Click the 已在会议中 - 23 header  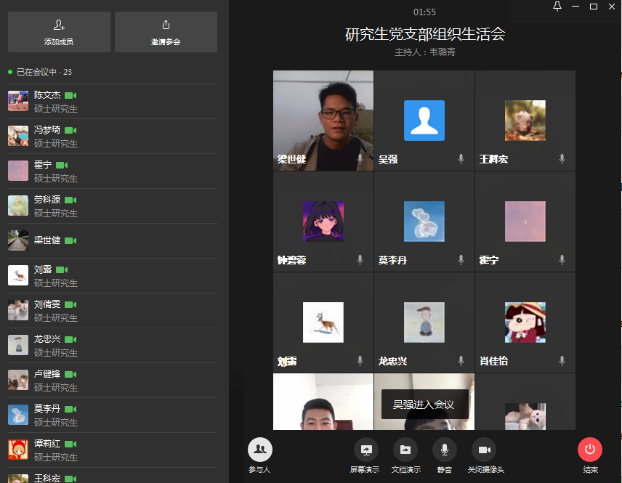pyautogui.click(x=40, y=72)
